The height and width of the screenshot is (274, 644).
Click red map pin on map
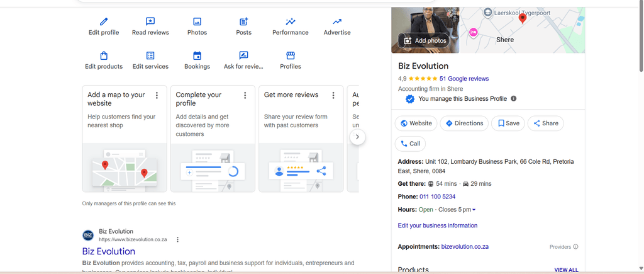point(523,18)
